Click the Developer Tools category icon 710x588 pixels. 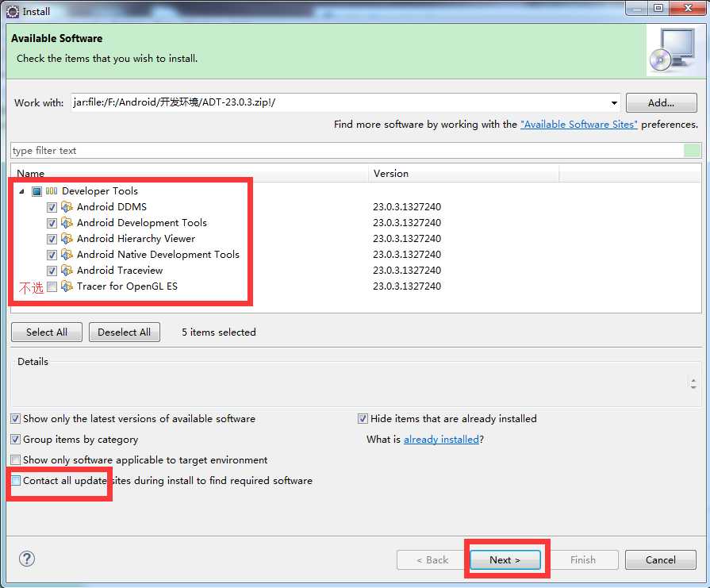[x=52, y=191]
